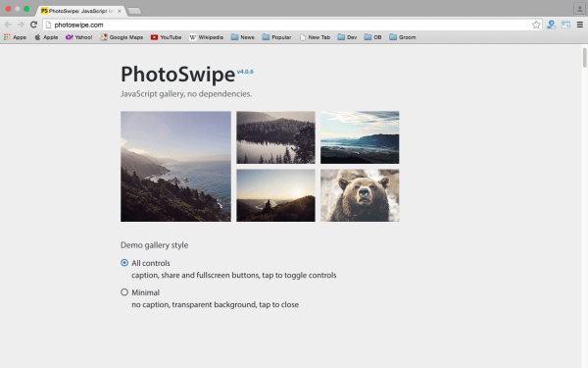Open the YouTube bookmark

pos(167,37)
